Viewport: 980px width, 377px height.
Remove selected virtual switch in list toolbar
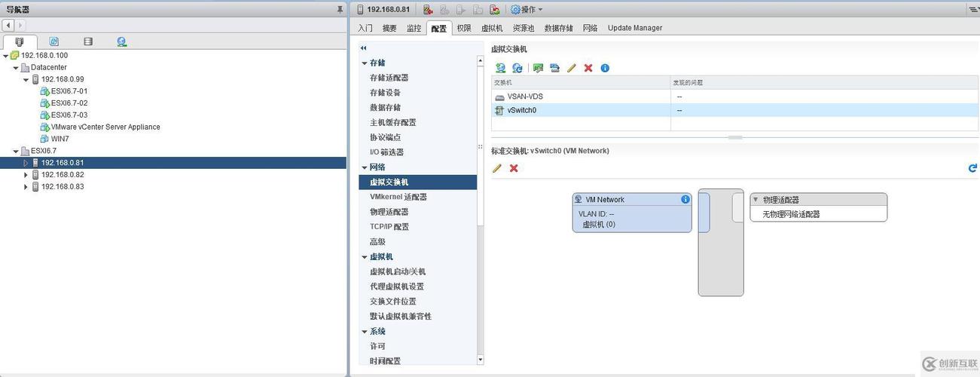coord(588,68)
